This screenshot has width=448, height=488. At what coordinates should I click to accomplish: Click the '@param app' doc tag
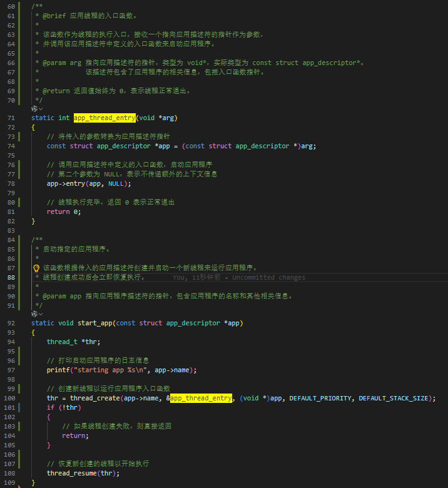click(x=62, y=296)
